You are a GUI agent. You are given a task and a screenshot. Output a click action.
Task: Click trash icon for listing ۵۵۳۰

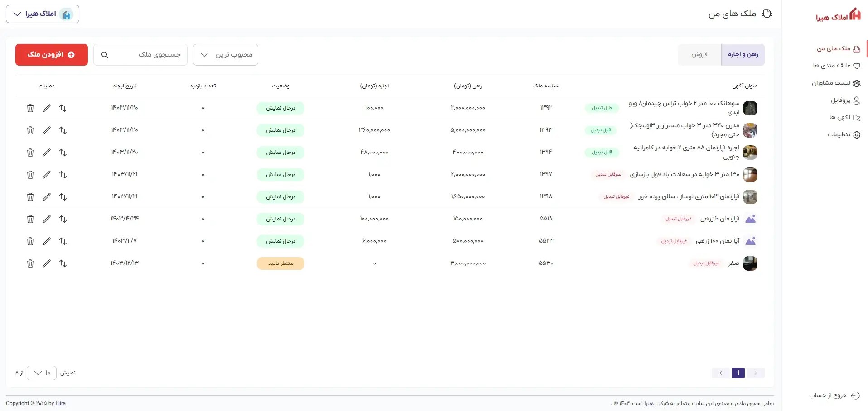30,263
